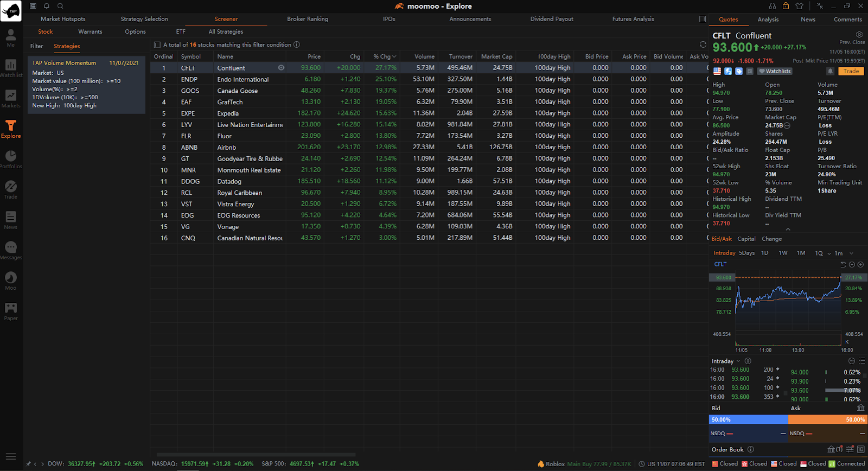The width and height of the screenshot is (868, 471).
Task: Click the Roblox Main Buy ticker notice
Action: [x=584, y=464]
